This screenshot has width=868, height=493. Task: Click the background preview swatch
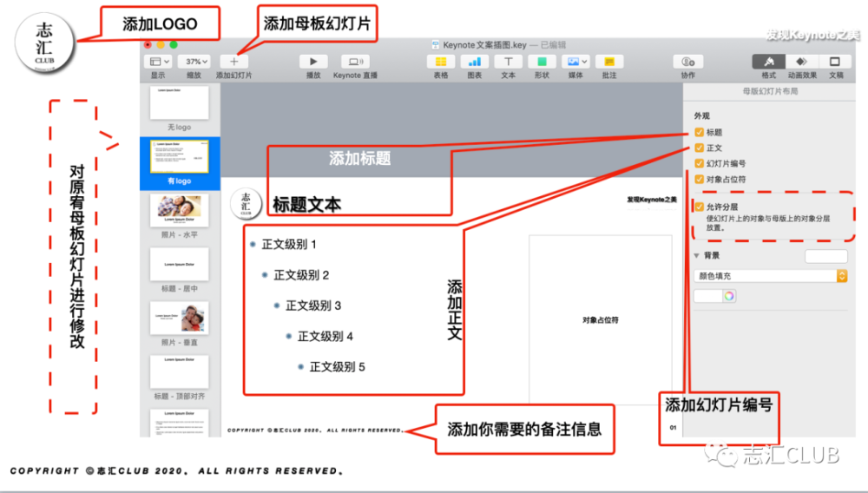[x=826, y=256]
